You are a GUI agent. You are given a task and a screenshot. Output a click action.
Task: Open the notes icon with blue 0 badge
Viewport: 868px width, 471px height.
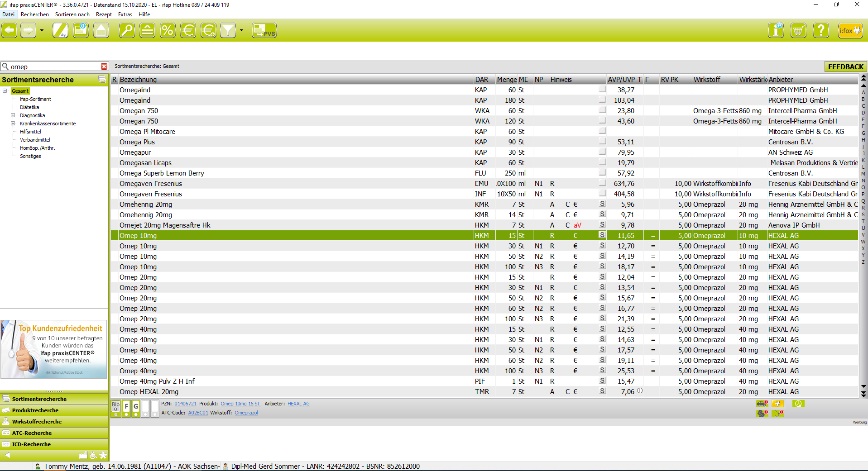tap(81, 31)
